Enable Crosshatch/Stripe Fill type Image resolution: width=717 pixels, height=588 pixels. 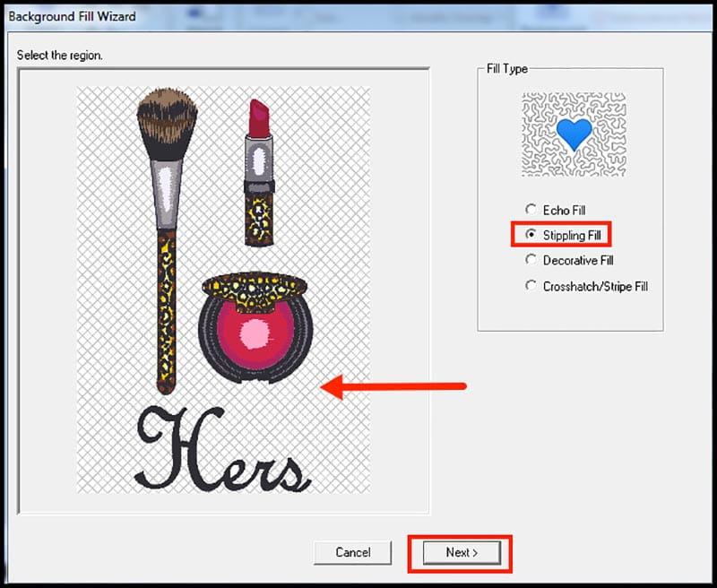point(531,286)
